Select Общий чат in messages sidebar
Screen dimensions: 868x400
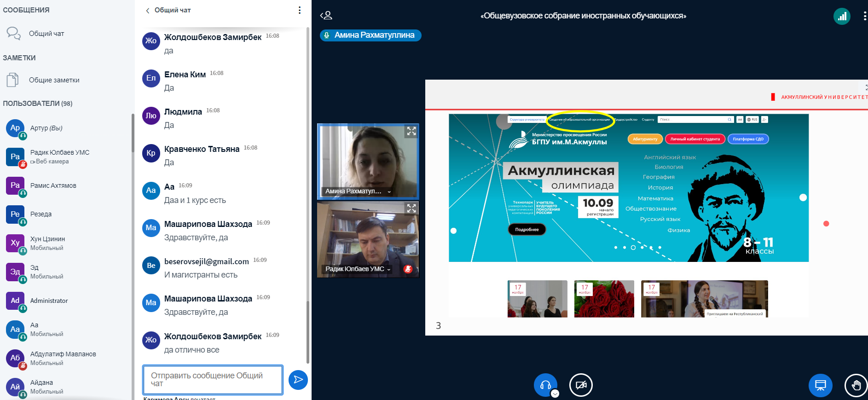46,34
